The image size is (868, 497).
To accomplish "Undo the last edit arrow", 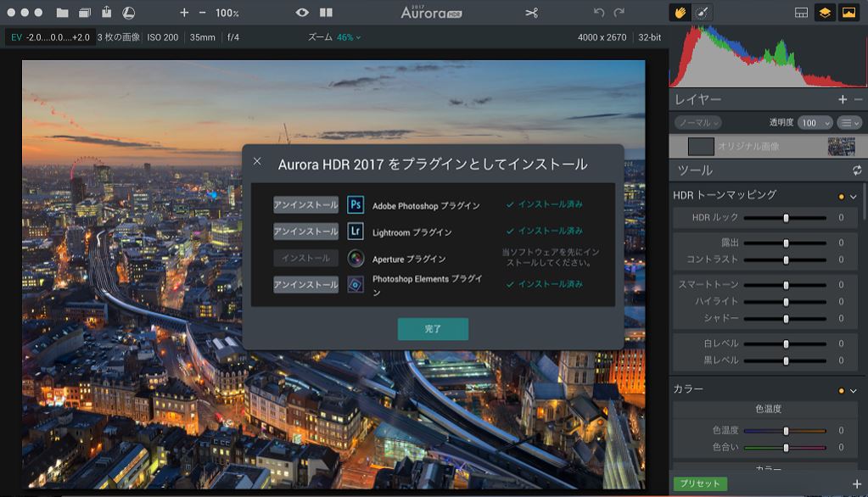I will (598, 12).
